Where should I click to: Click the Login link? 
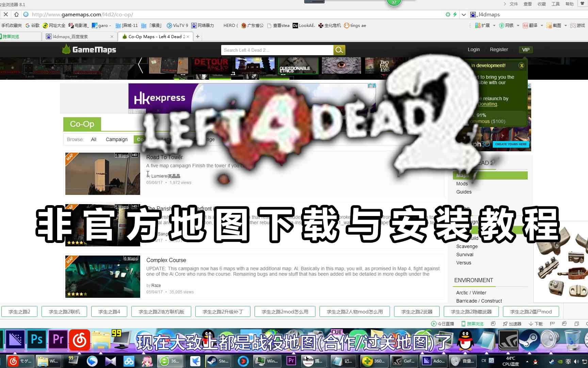[474, 49]
